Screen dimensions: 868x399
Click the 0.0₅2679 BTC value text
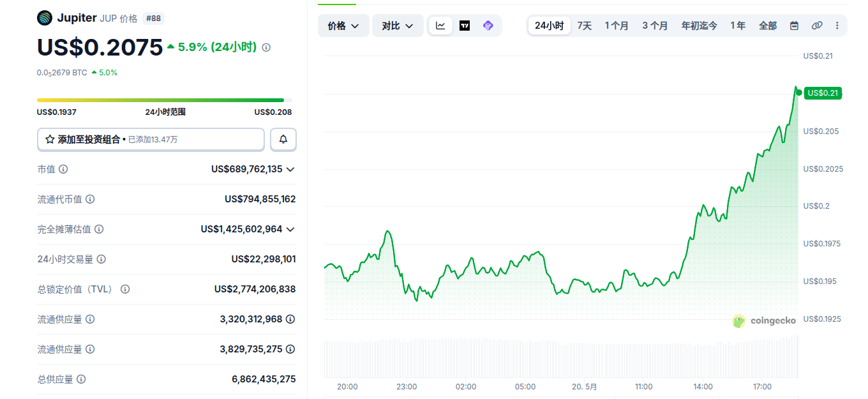coord(62,73)
